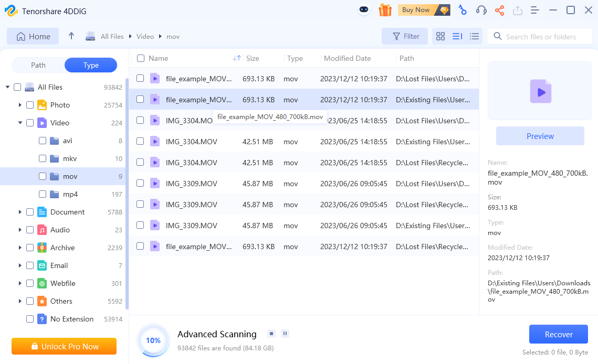Collapse the Video tree node
Viewport: 598px width, 364px height.
20,123
